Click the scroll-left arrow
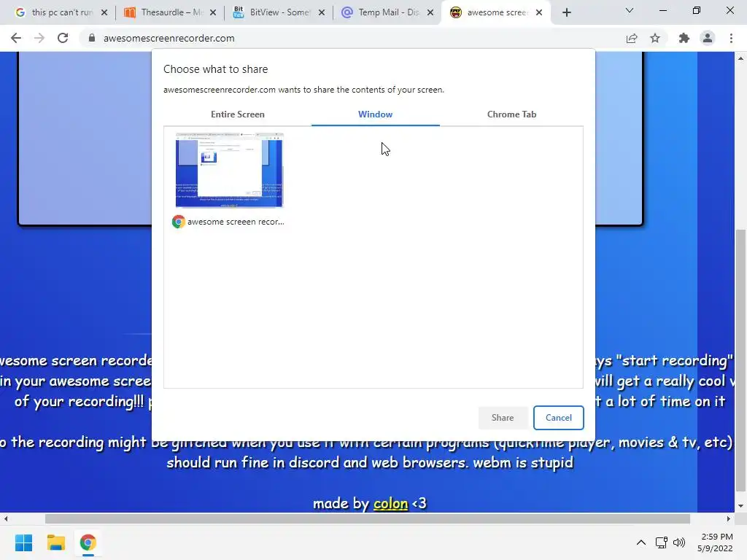 click(x=6, y=518)
